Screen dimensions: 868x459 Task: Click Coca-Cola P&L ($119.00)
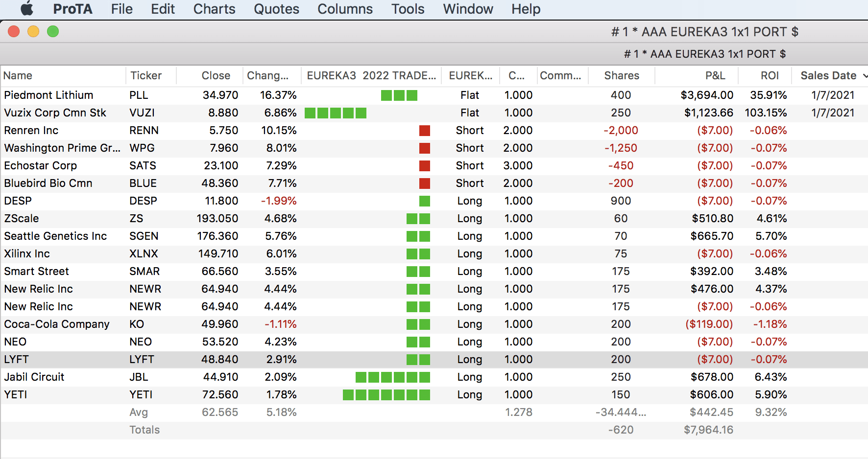coord(709,324)
